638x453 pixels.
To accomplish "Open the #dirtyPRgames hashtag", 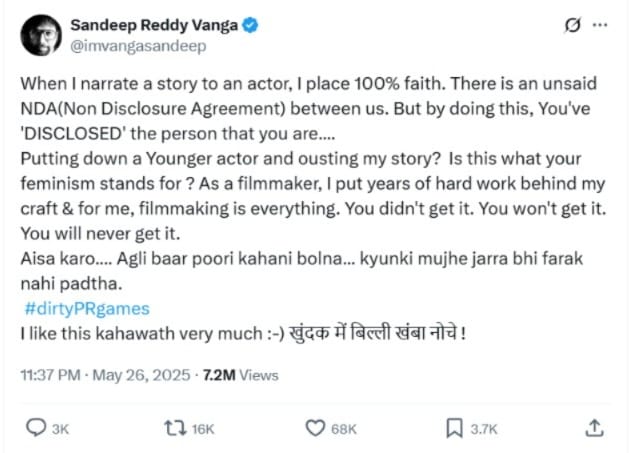I will pos(96,309).
